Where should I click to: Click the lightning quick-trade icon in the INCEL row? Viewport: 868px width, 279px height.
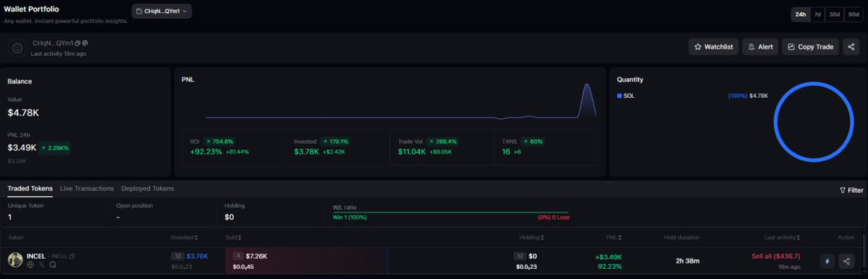pyautogui.click(x=827, y=261)
